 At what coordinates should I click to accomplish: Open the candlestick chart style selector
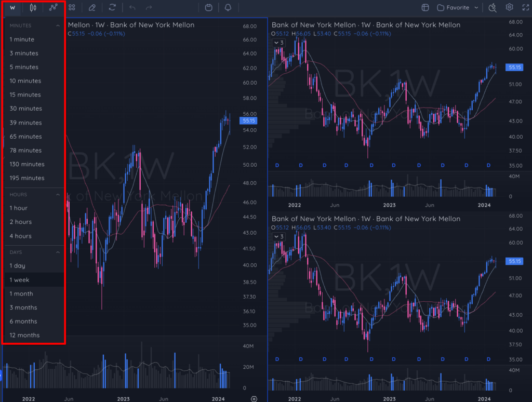click(33, 7)
